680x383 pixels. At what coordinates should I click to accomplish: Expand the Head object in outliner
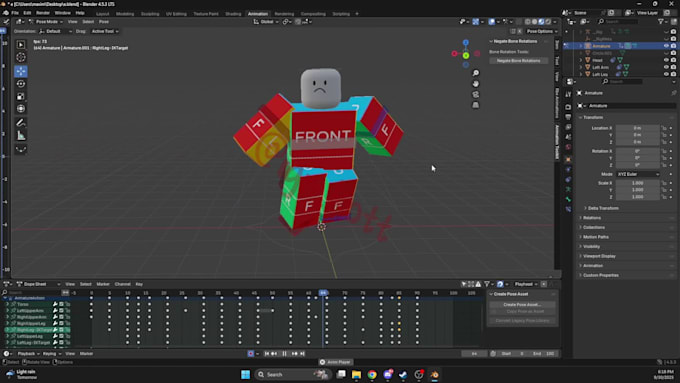pos(581,60)
